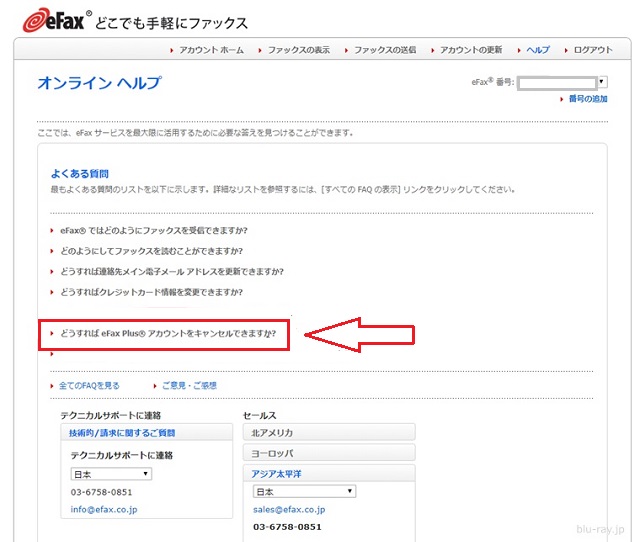Image resolution: width=640 pixels, height=542 pixels.
Task: Click the ヘルプ navigation item
Action: click(538, 49)
